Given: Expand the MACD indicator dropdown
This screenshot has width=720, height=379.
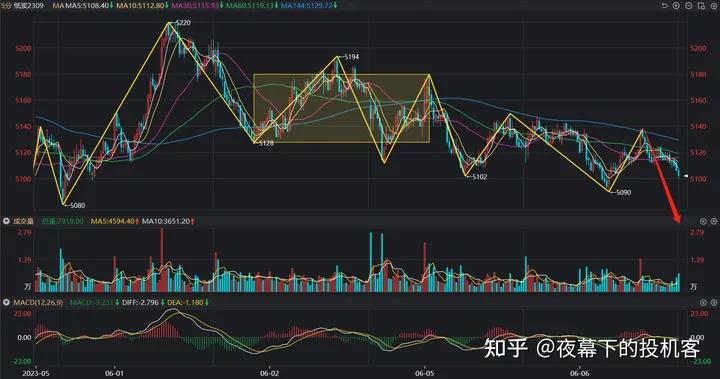Looking at the screenshot, I should 6,302.
